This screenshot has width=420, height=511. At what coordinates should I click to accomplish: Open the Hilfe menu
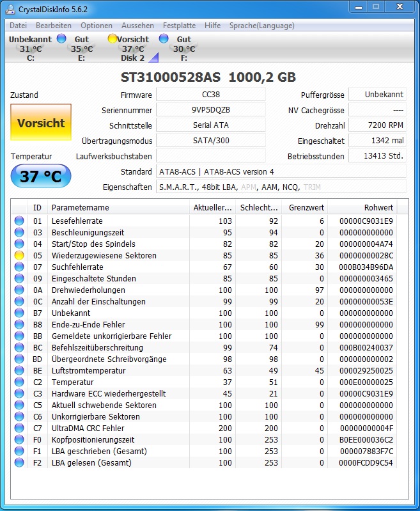212,26
